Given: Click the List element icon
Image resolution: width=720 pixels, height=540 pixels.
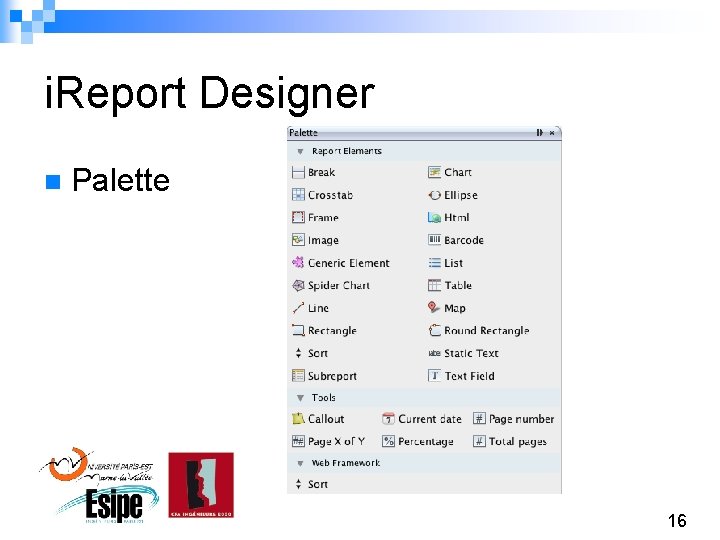Looking at the screenshot, I should click(434, 263).
